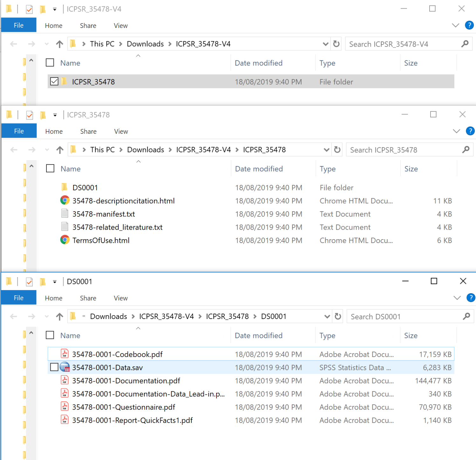The height and width of the screenshot is (460, 476).
Task: Open the 35478-0001-Documentation.pdf file icon
Action: click(x=65, y=380)
